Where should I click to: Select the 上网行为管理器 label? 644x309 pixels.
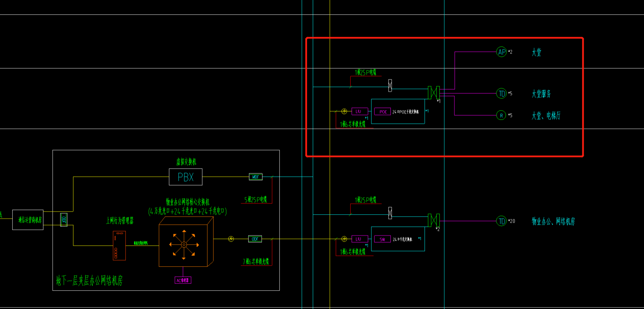[119, 220]
